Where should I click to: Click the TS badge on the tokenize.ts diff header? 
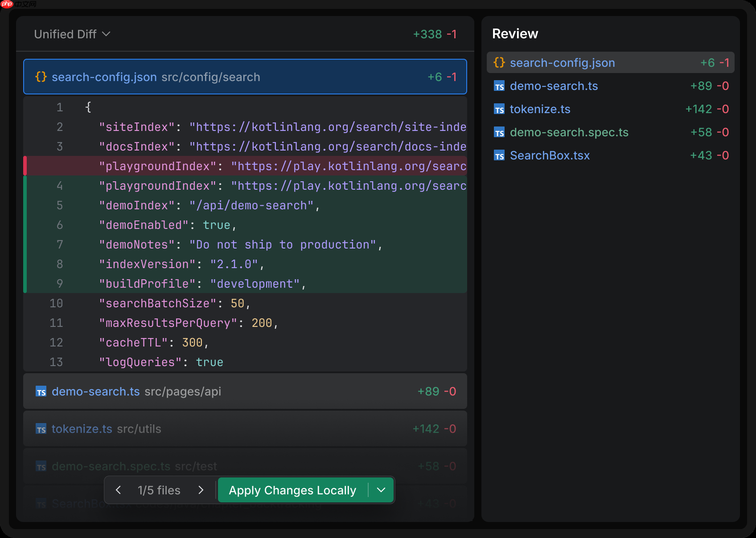point(41,428)
